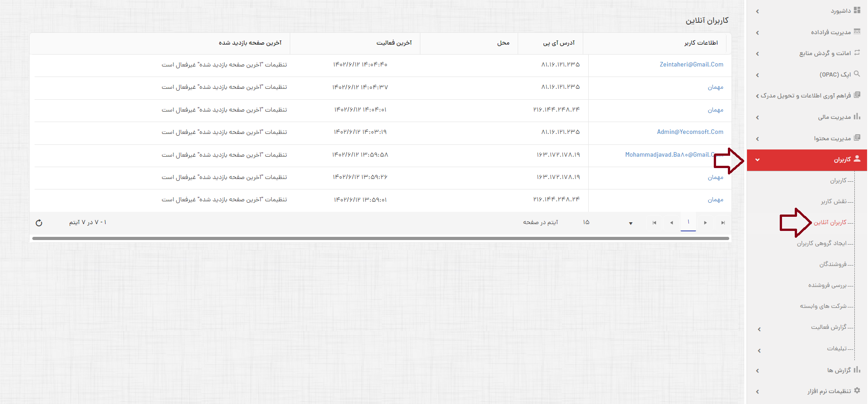
Task: Expand the گزارش فعالیت submenu chevron
Action: tap(759, 329)
